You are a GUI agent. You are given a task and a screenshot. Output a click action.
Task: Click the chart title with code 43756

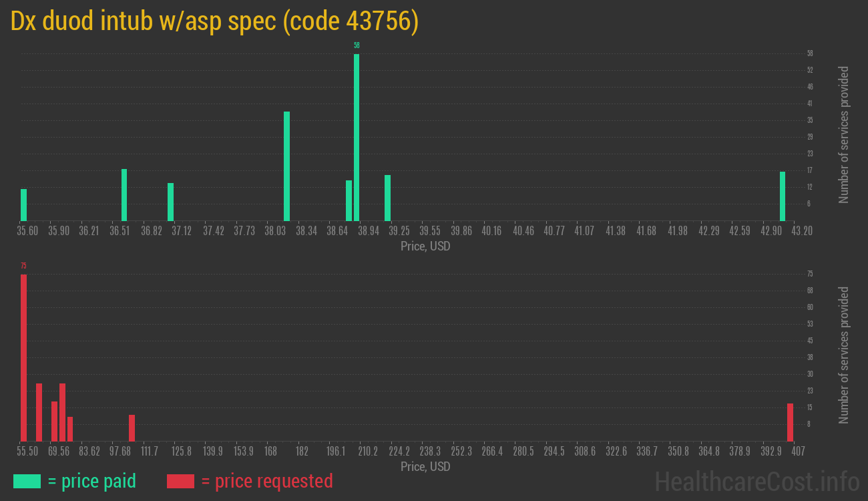click(214, 21)
